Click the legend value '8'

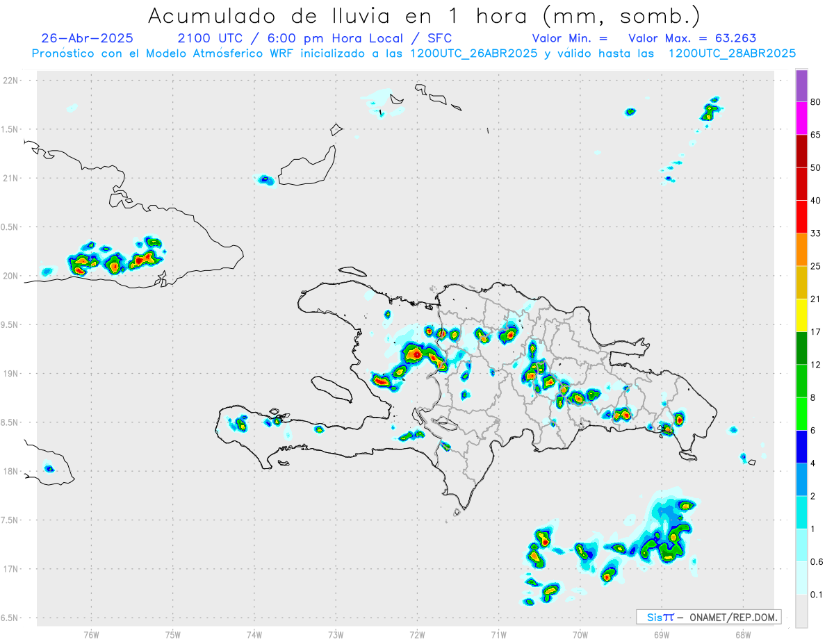[814, 398]
